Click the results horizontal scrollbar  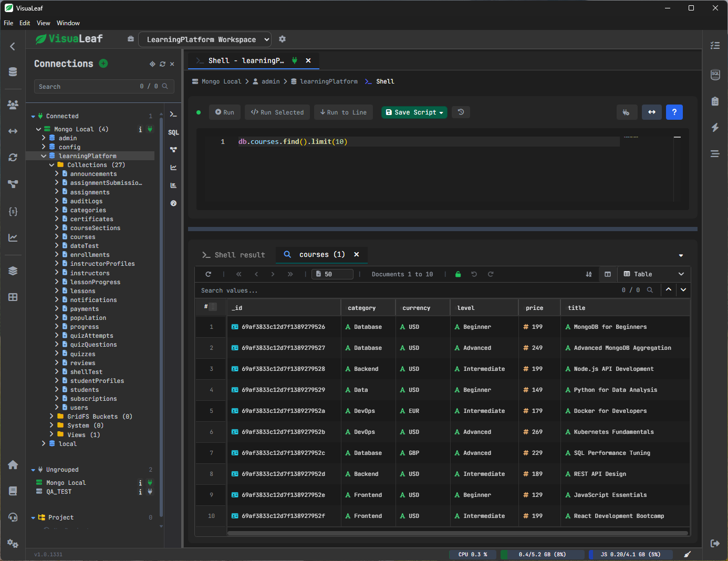457,533
